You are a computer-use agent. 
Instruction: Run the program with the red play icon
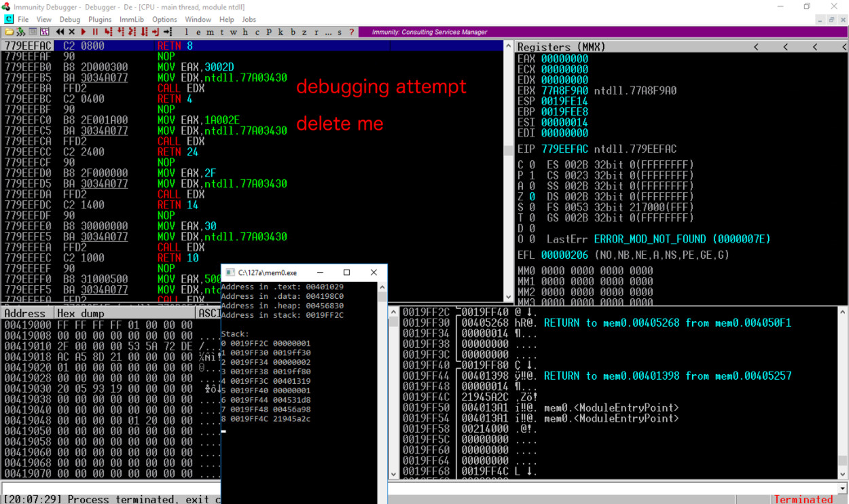84,32
